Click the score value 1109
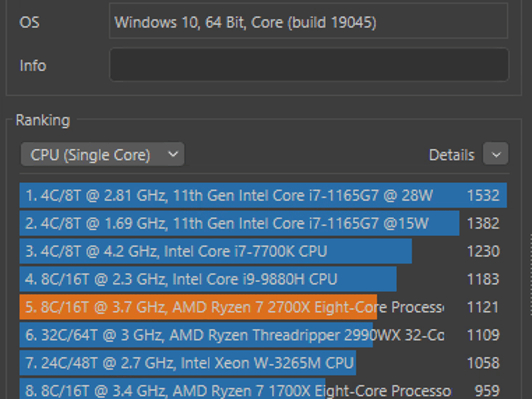The image size is (532, 399). (x=483, y=335)
